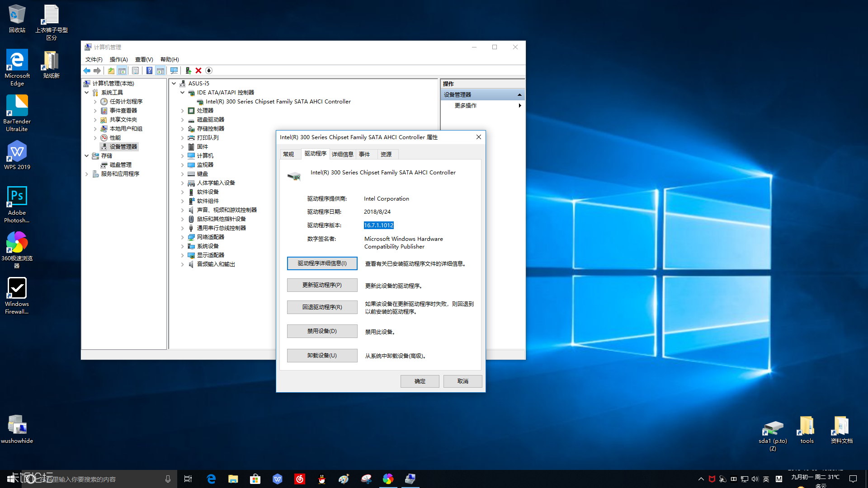The height and width of the screenshot is (488, 868).
Task: Expand 服务和应用程序 node
Action: click(x=86, y=174)
